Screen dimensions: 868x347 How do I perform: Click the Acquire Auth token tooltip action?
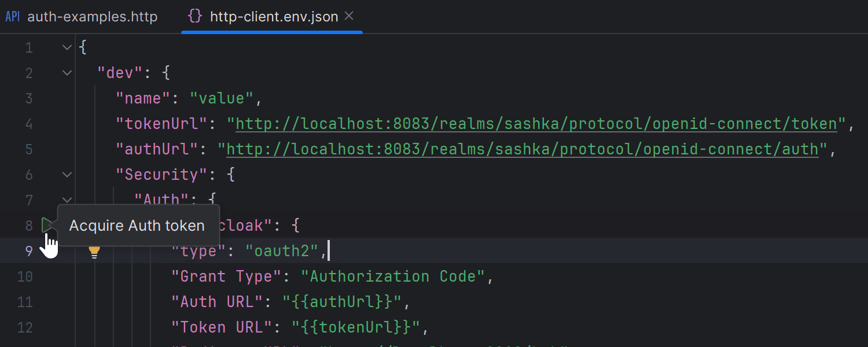[x=137, y=225]
